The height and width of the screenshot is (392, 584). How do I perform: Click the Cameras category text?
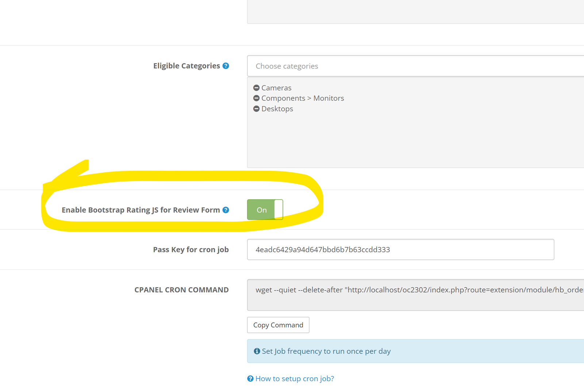click(x=276, y=88)
